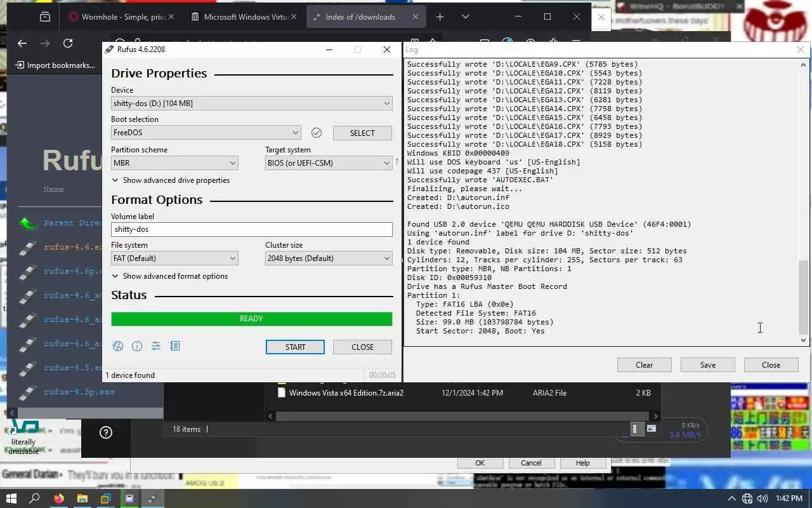Expand Show advanced drive properties
The height and width of the screenshot is (508, 812).
171,180
